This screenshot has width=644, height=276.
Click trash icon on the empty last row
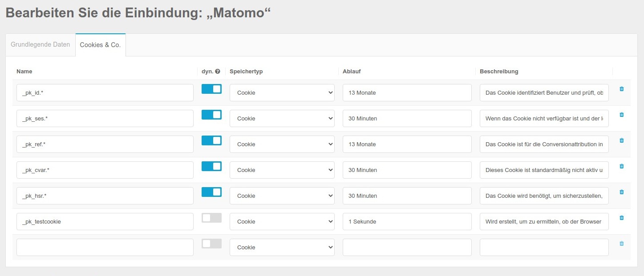[621, 244]
